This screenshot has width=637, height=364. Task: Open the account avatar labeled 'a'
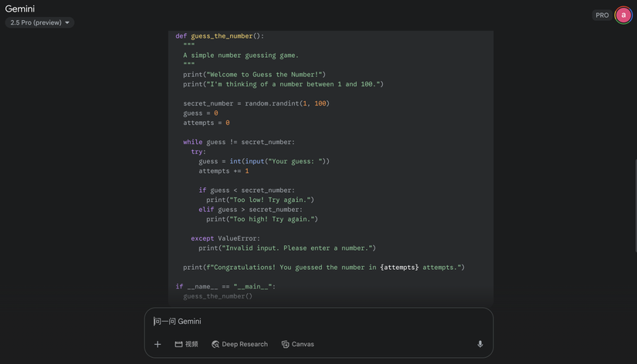(623, 15)
